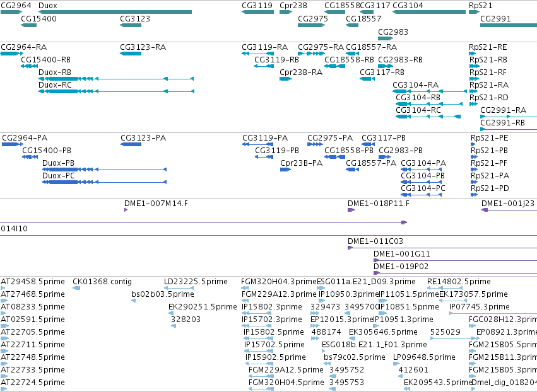537x392 pixels.
Task: Click protein CG2964-PA
Action: (25, 138)
